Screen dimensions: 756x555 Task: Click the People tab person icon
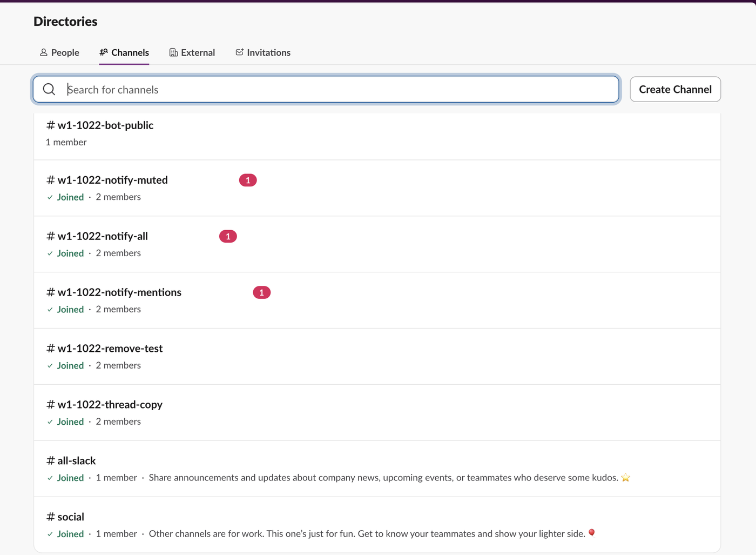click(x=44, y=52)
